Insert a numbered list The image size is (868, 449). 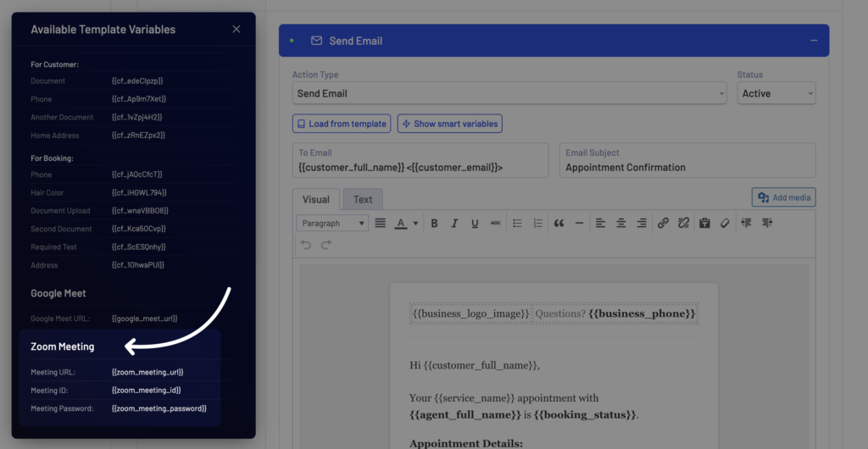537,224
